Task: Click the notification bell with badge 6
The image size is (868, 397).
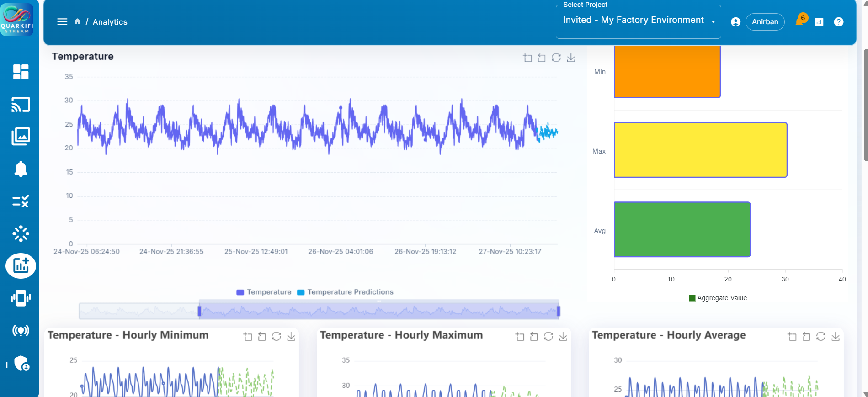Action: point(800,21)
